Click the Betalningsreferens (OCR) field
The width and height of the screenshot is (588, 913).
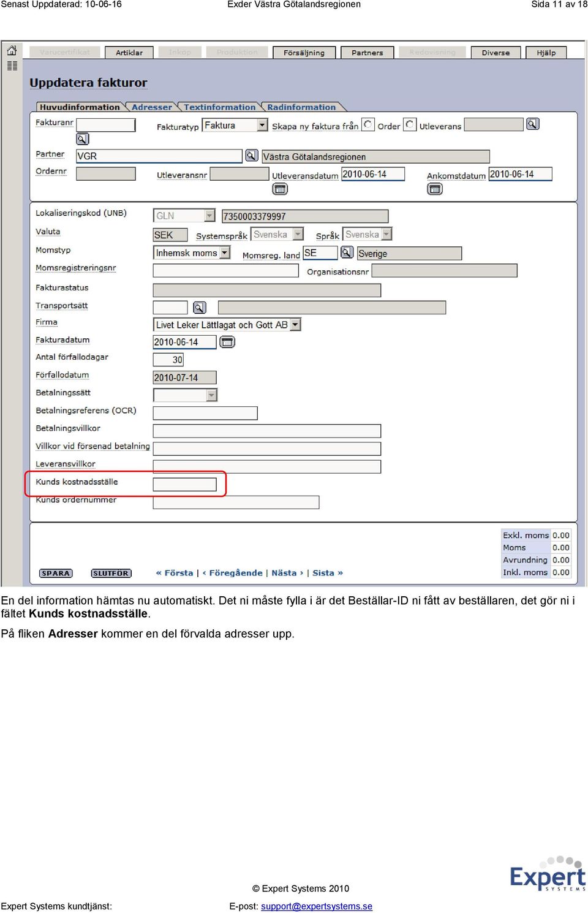click(205, 413)
